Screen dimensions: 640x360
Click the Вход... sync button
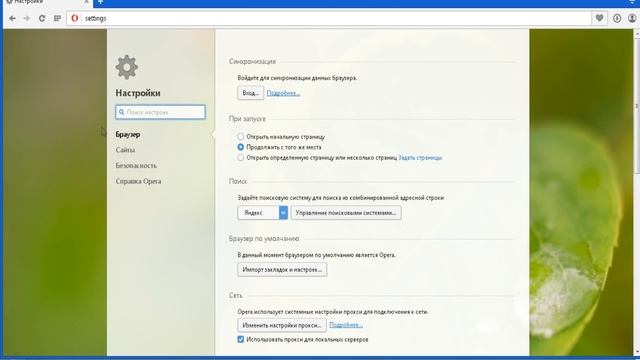[251, 93]
